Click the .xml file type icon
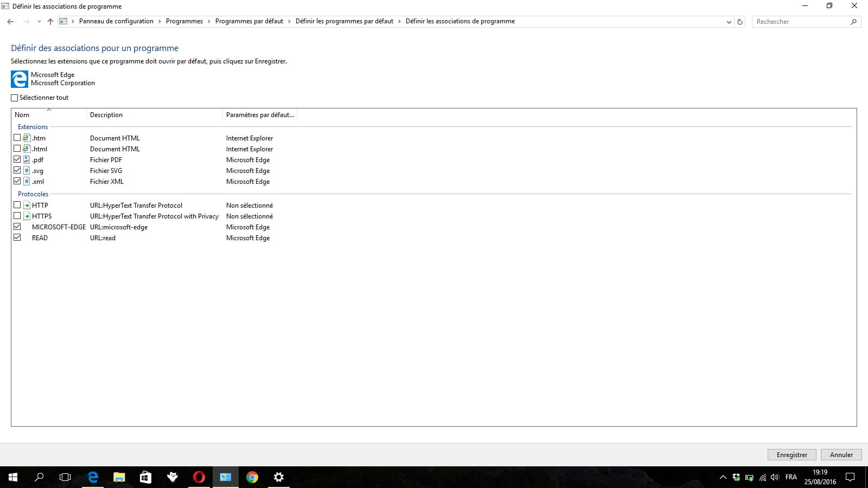The width and height of the screenshot is (868, 488). click(x=27, y=181)
